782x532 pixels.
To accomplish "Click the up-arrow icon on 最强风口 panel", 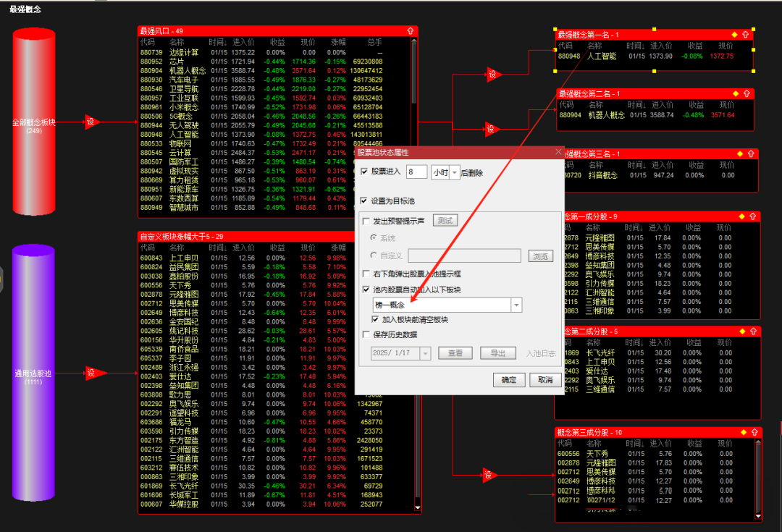I will (x=411, y=31).
